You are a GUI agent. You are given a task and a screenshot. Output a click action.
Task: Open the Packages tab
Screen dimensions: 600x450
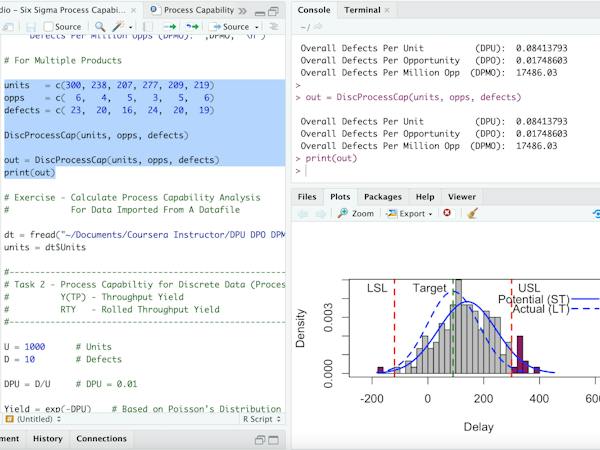pos(383,197)
